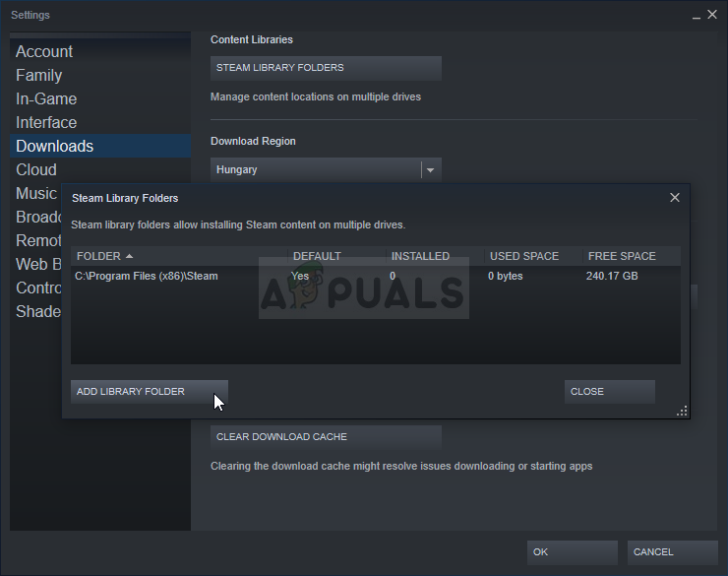Click the Download Region dropdown arrow
This screenshot has height=576, width=728.
[x=430, y=170]
